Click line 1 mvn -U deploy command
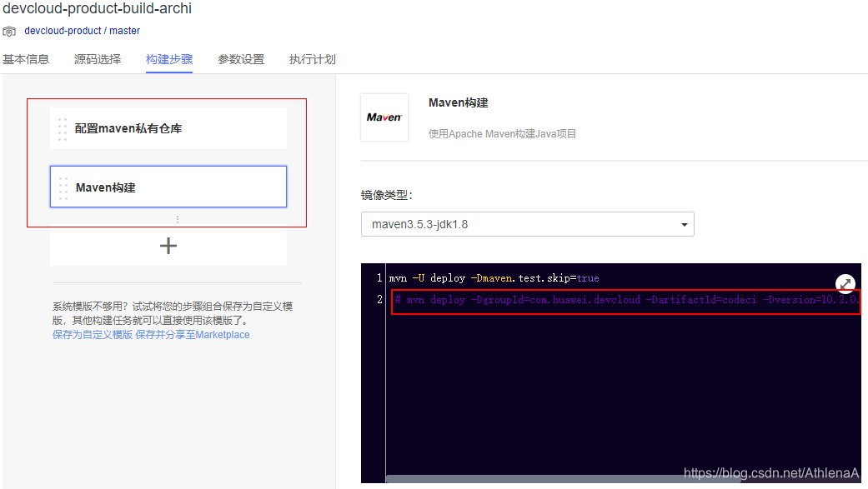Image resolution: width=868 pixels, height=489 pixels. tap(494, 278)
